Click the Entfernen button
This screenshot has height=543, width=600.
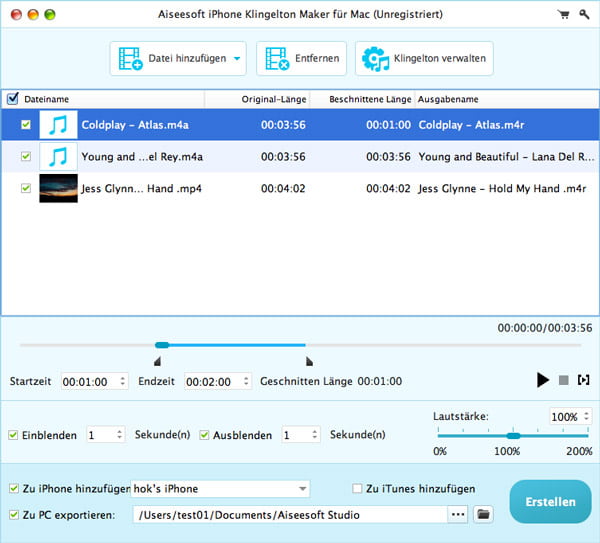click(x=302, y=59)
